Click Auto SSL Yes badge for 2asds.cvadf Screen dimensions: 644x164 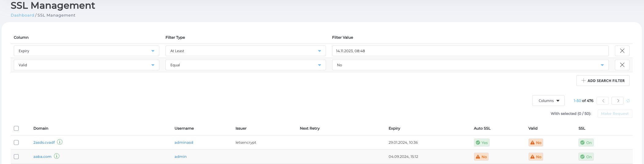coord(482,143)
